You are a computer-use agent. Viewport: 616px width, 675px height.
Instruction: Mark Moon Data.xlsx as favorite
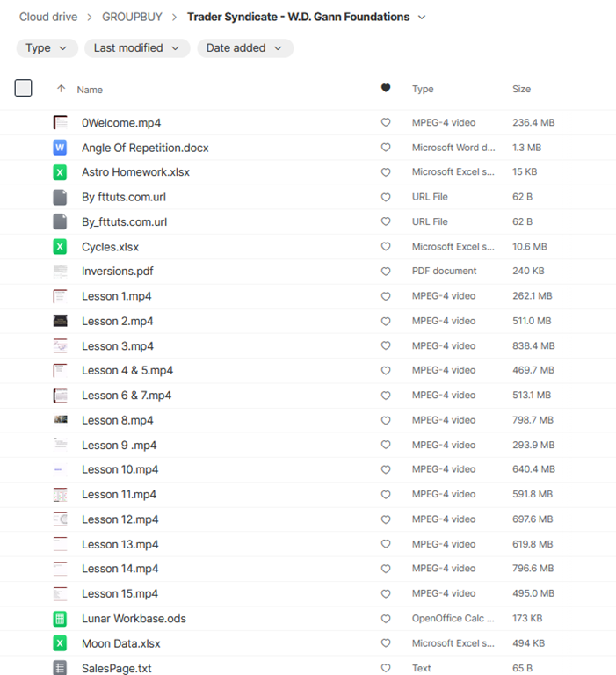point(386,643)
